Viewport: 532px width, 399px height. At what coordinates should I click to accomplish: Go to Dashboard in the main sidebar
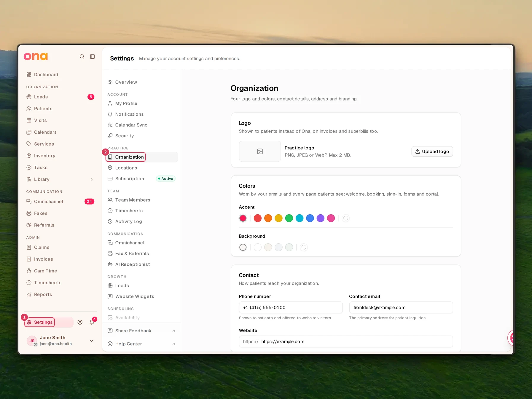[x=60, y=75]
